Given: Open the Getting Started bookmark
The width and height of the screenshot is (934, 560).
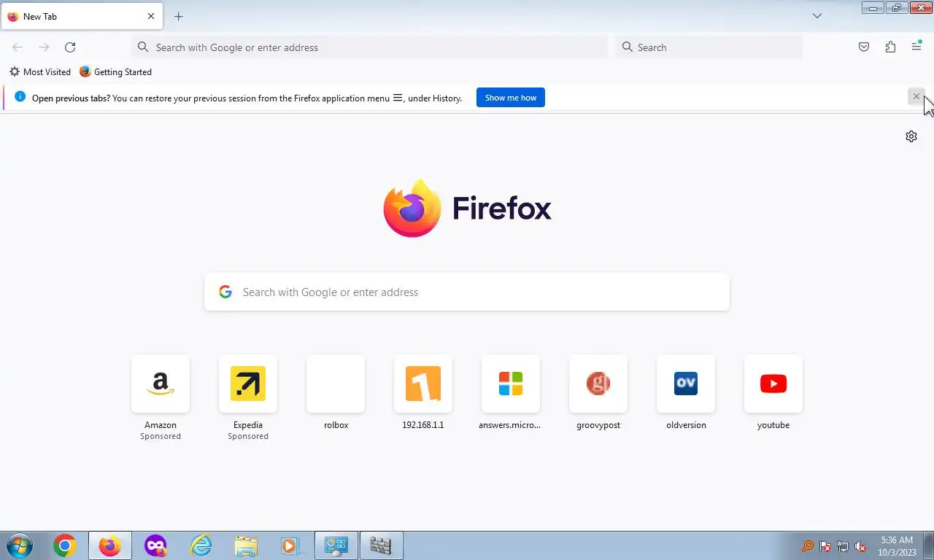Looking at the screenshot, I should (x=116, y=71).
